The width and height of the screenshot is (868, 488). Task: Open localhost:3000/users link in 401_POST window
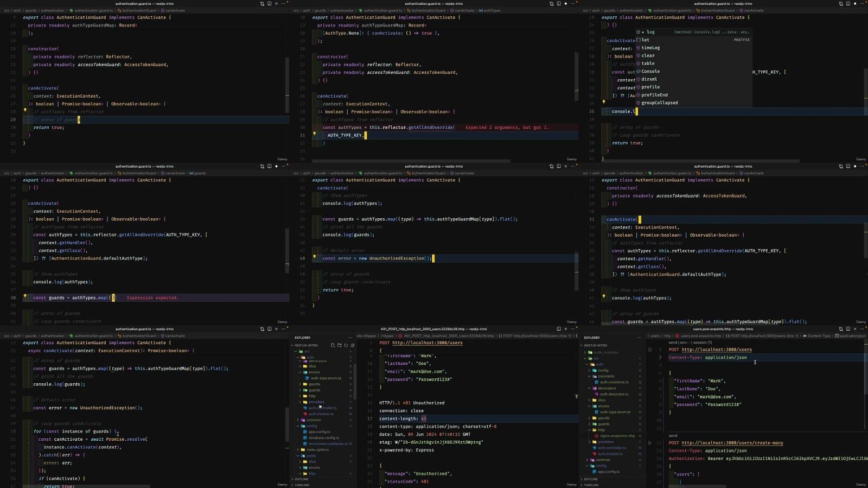coord(427,343)
